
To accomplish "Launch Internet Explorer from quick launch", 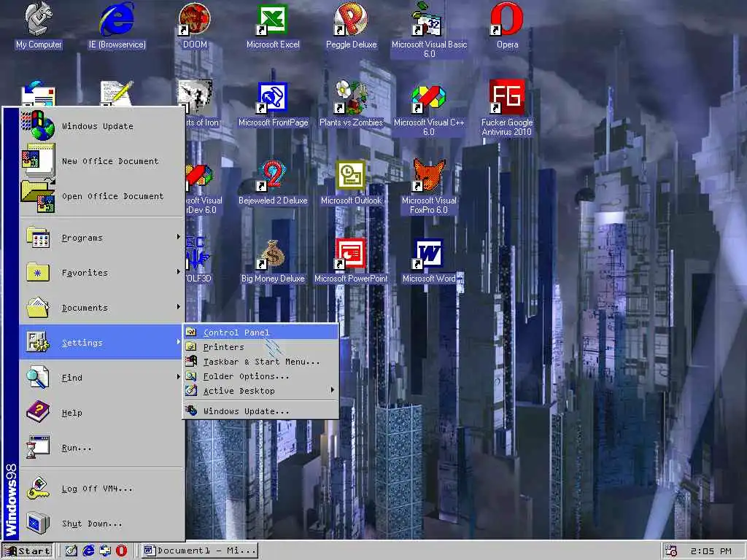I will (88, 551).
